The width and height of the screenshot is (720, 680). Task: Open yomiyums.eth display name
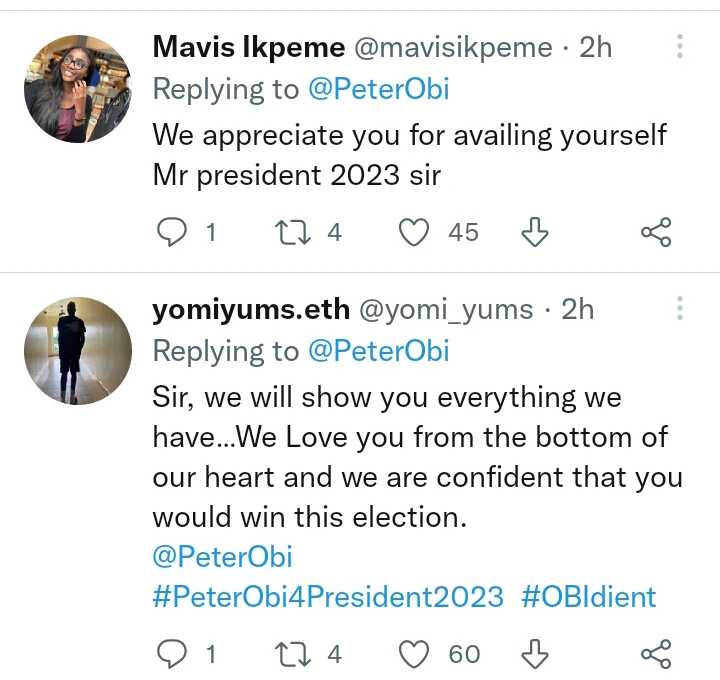coord(251,309)
